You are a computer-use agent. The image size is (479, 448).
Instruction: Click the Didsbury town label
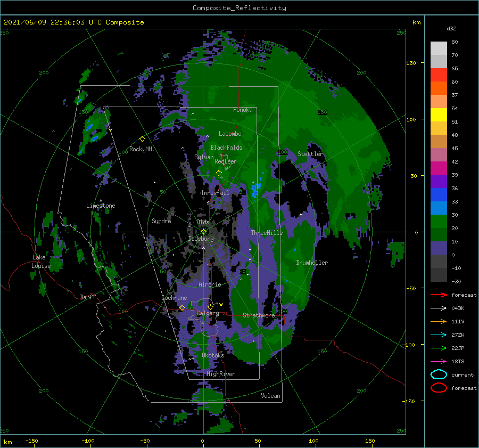click(201, 239)
